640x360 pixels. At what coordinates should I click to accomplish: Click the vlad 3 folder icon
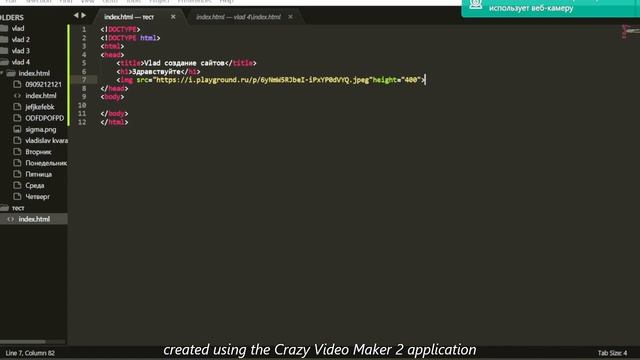(x=4, y=51)
